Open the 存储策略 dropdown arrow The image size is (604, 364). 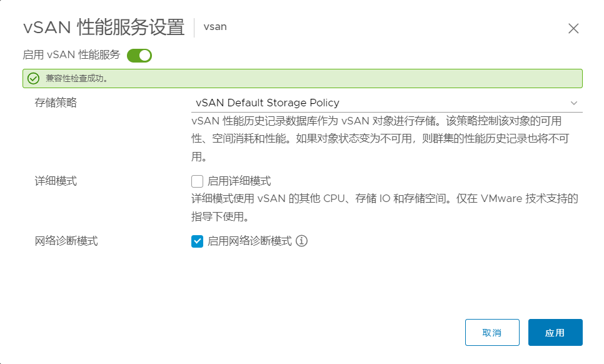point(573,103)
